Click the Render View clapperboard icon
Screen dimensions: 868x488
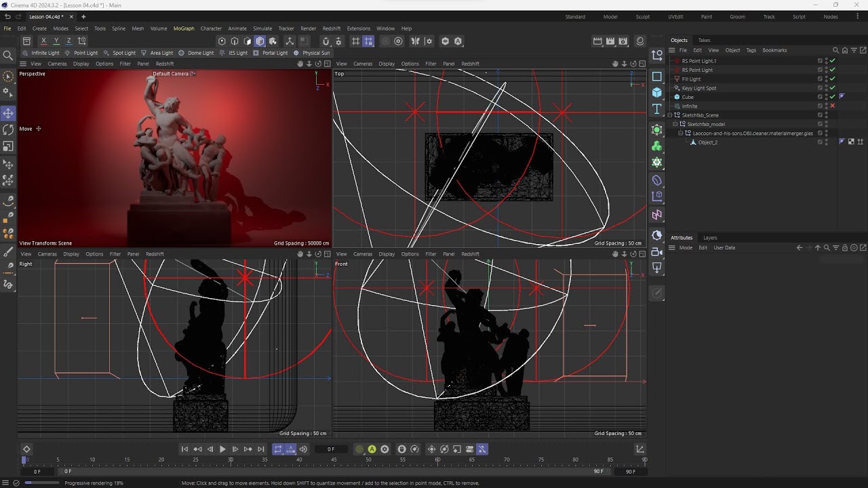click(597, 41)
